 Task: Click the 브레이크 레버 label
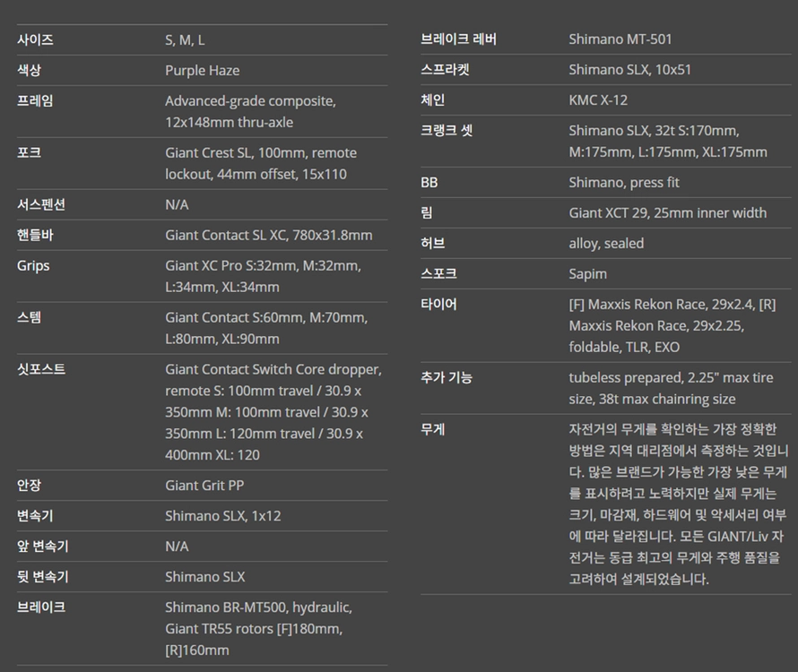click(458, 39)
